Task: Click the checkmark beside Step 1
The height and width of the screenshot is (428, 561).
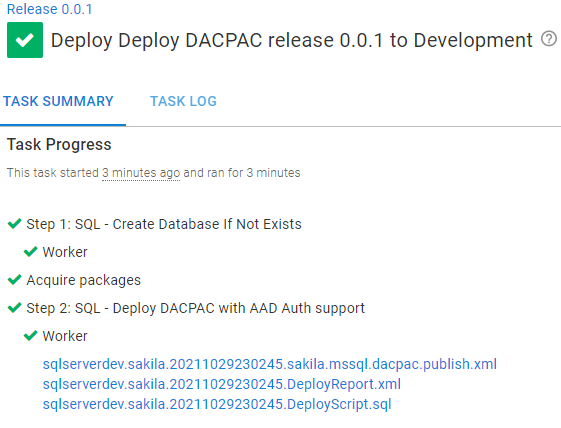Action: (14, 224)
